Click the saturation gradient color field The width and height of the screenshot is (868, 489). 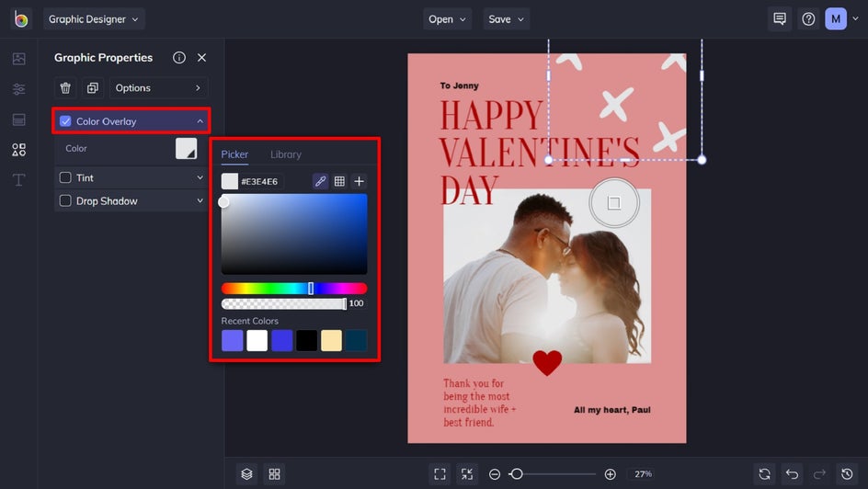(x=294, y=234)
